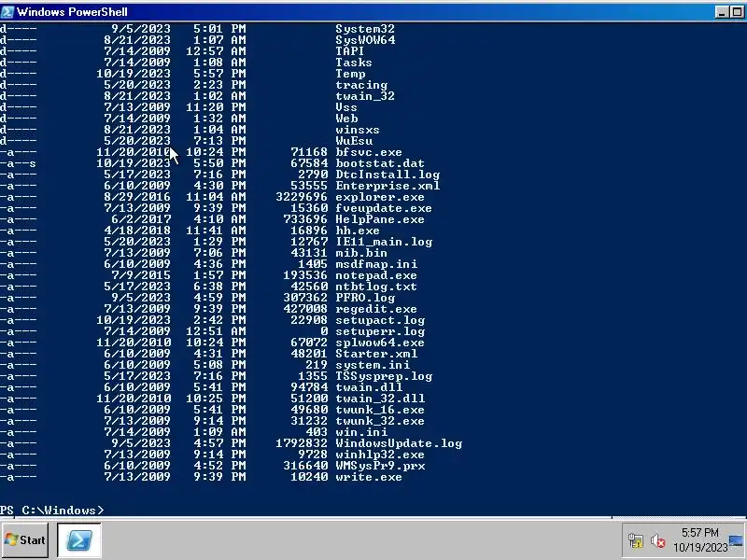The height and width of the screenshot is (560, 747).
Task: Click the Starter.xml file name
Action: (x=376, y=354)
